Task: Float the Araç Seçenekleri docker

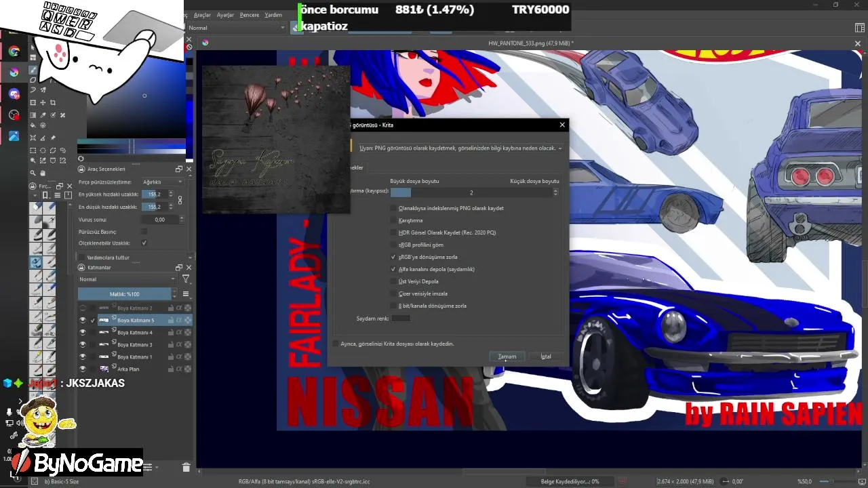Action: [x=179, y=169]
